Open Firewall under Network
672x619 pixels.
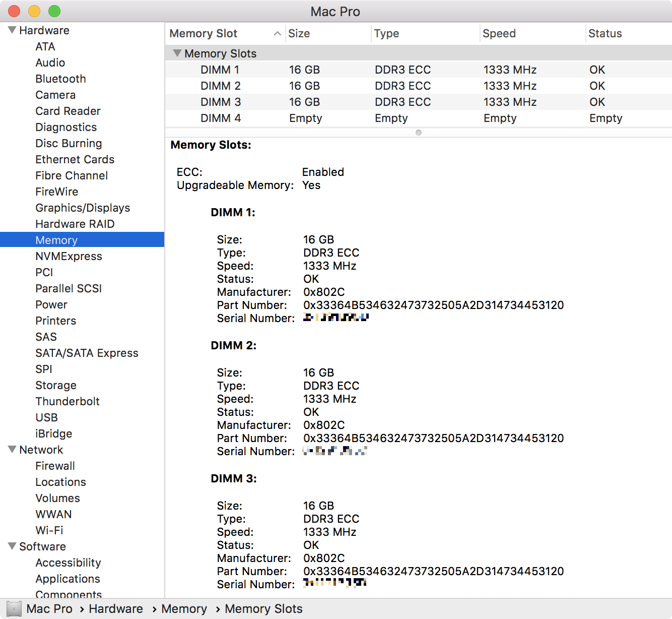point(55,466)
